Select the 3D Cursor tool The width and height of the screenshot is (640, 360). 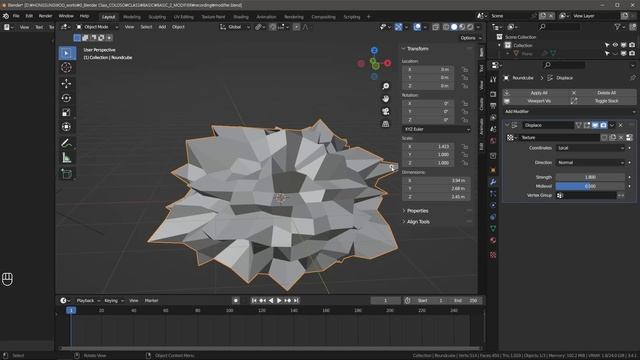tap(66, 67)
